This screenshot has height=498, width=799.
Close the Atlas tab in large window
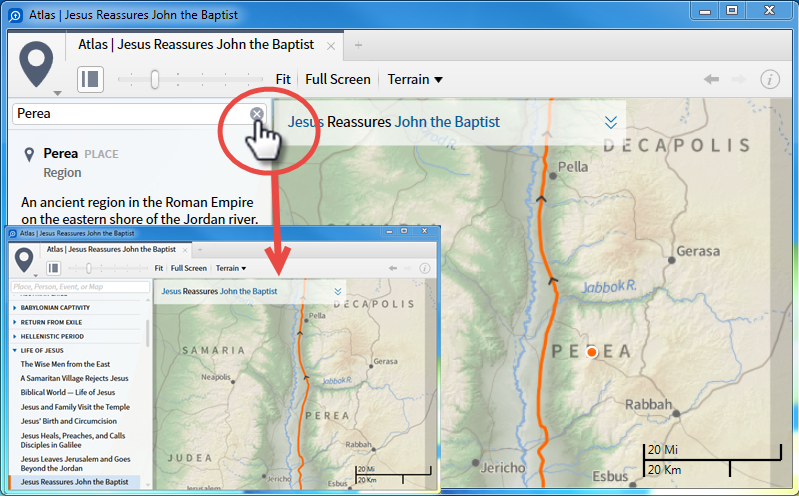click(x=331, y=46)
